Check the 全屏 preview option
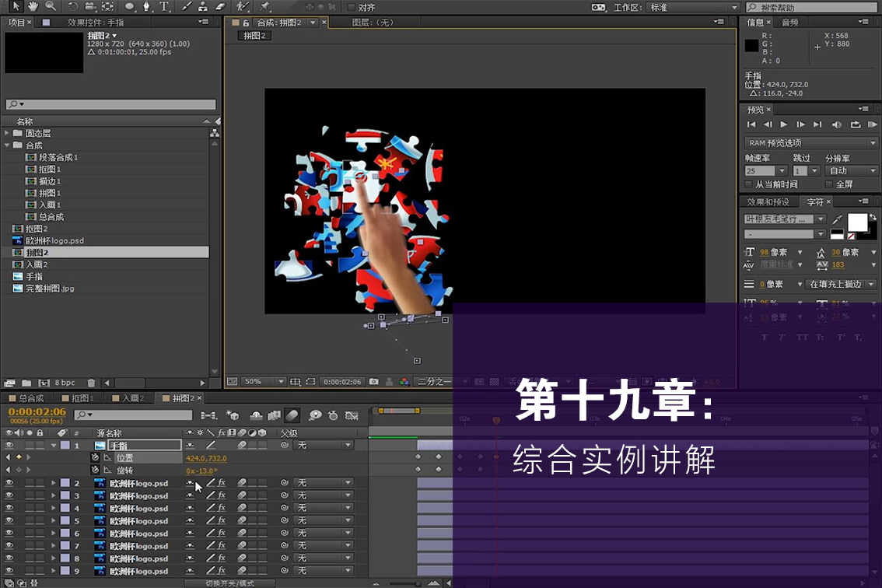 click(828, 184)
